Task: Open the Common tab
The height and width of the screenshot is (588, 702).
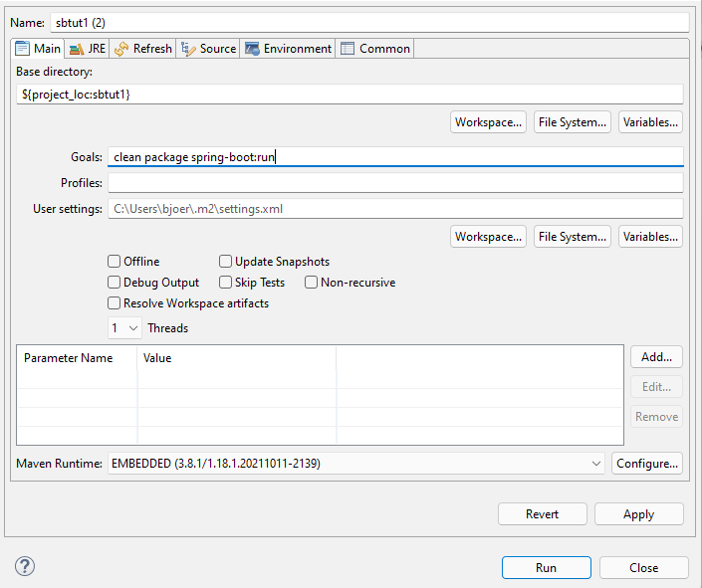Action: pyautogui.click(x=375, y=49)
